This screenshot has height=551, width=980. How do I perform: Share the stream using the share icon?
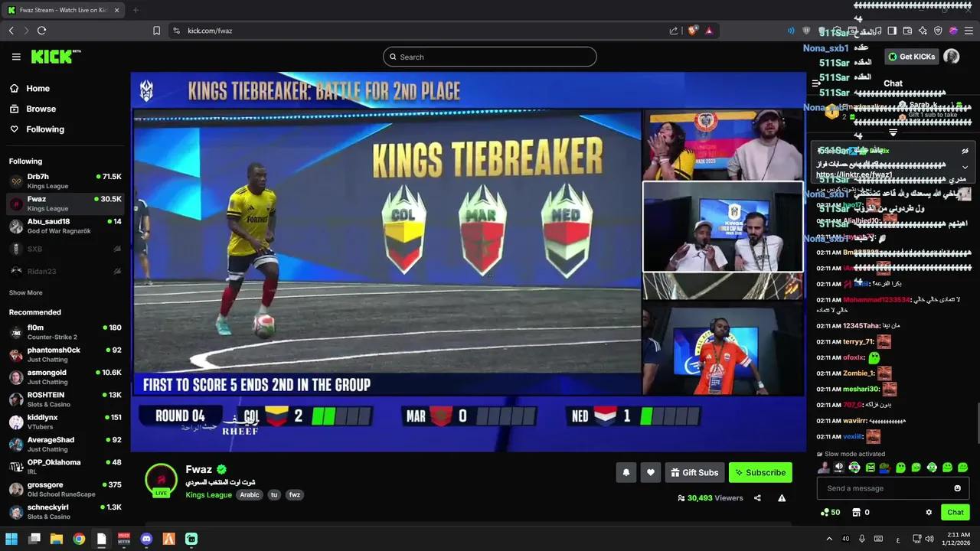tap(757, 498)
